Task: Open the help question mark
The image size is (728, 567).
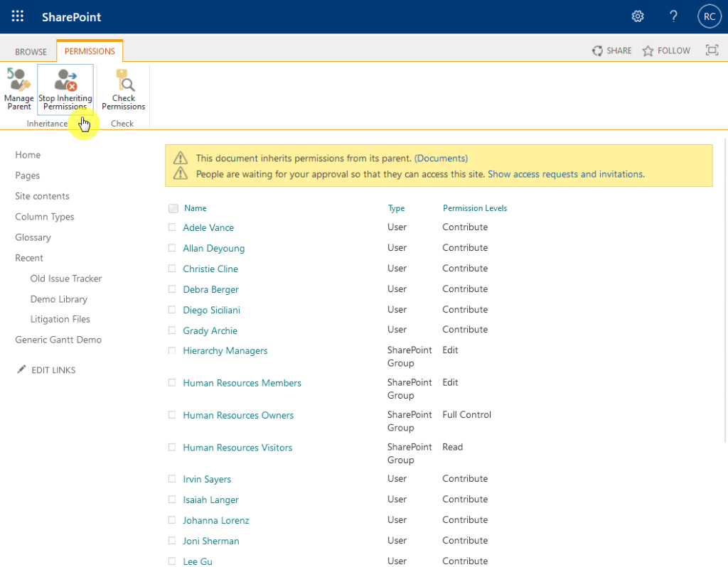Action: [x=673, y=17]
